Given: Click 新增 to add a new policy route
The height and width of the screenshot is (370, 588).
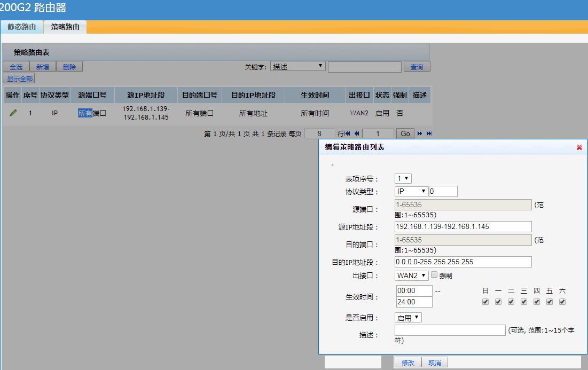Looking at the screenshot, I should [x=42, y=66].
